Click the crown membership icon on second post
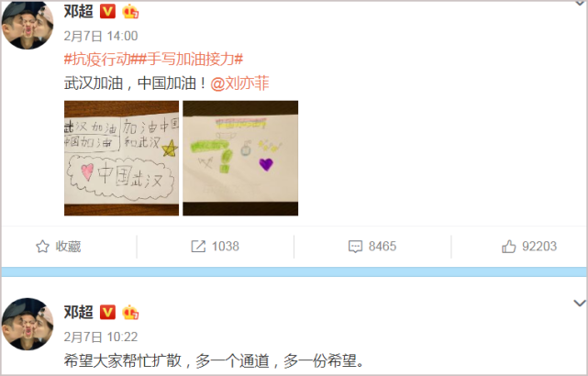The height and width of the screenshot is (376, 588). click(x=130, y=312)
